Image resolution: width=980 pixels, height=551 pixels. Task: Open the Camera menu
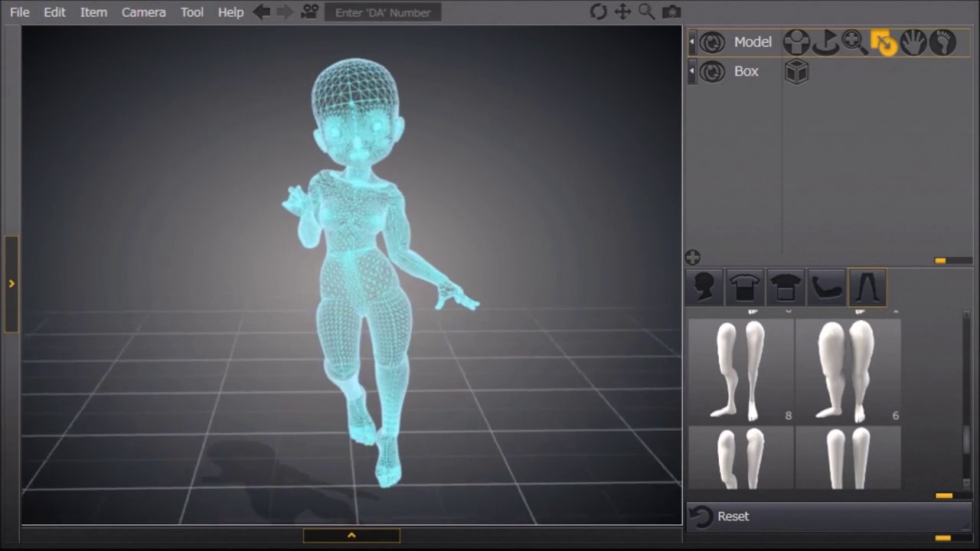[143, 12]
